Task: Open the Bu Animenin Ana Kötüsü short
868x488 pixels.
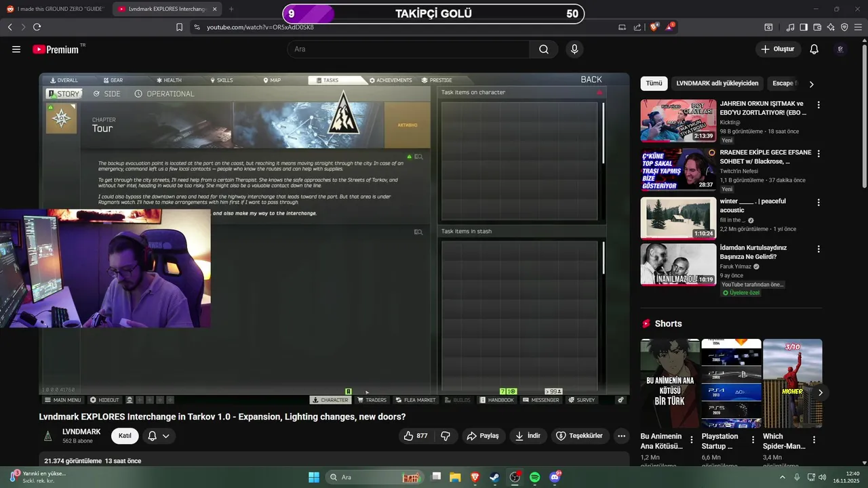Action: pos(670,383)
